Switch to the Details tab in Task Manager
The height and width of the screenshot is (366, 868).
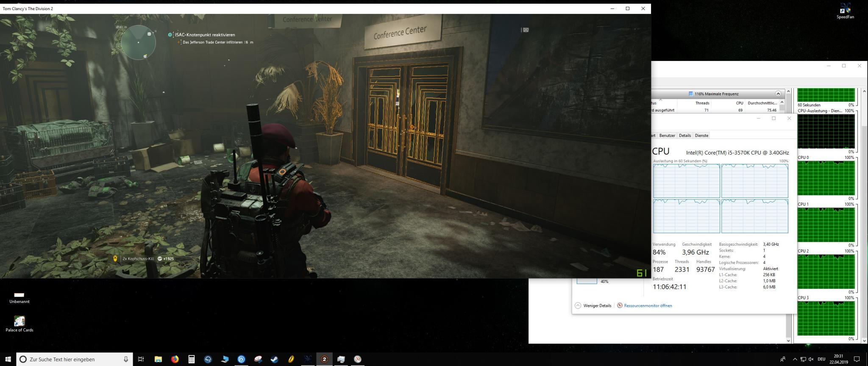685,136
